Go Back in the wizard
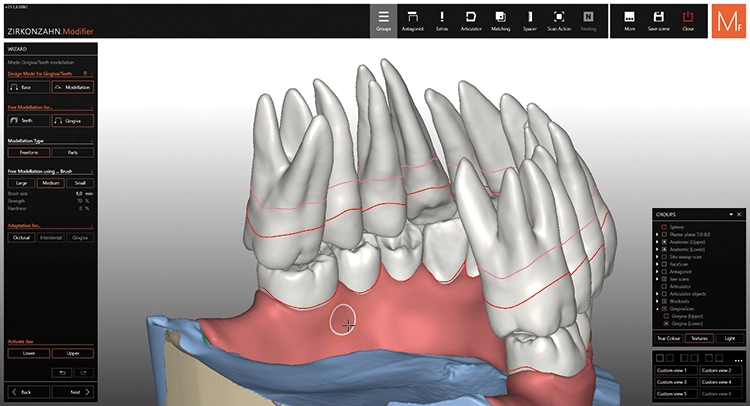 pyautogui.click(x=28, y=392)
